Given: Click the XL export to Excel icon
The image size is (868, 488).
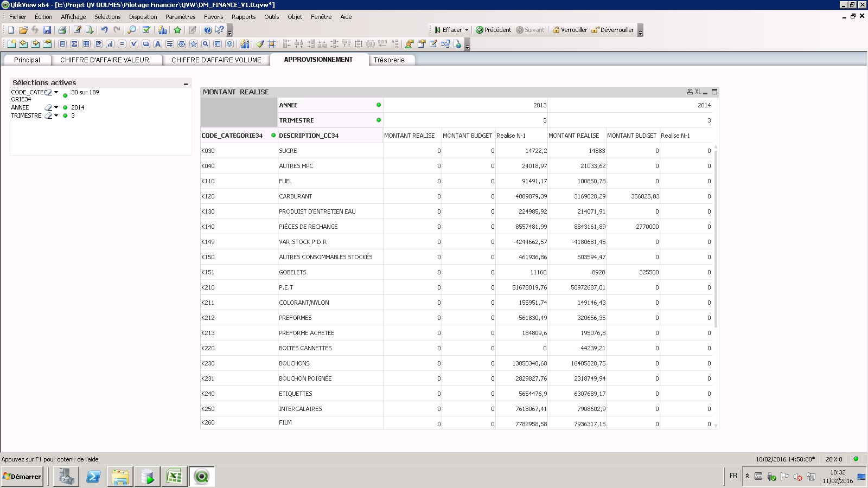Looking at the screenshot, I should (698, 92).
